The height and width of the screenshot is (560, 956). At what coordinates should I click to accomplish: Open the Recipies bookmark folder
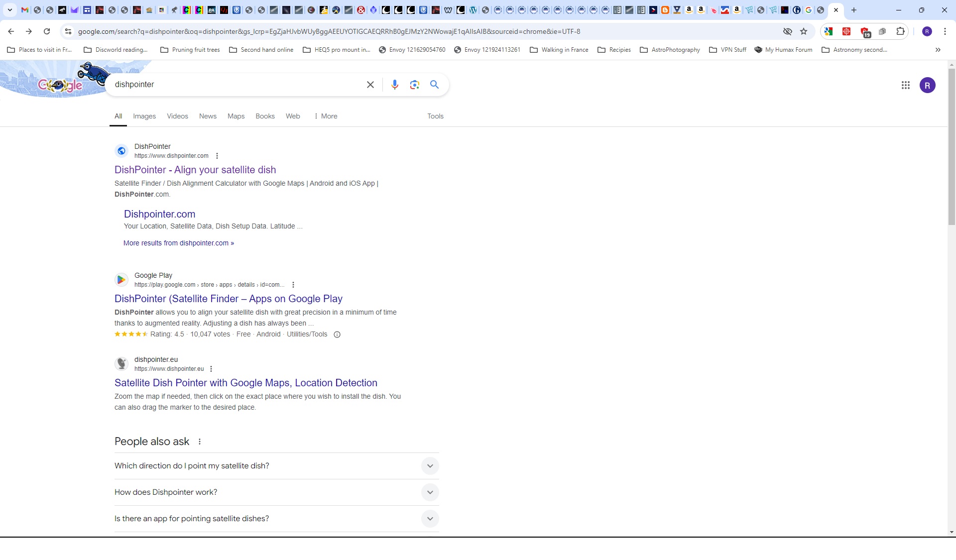point(614,50)
